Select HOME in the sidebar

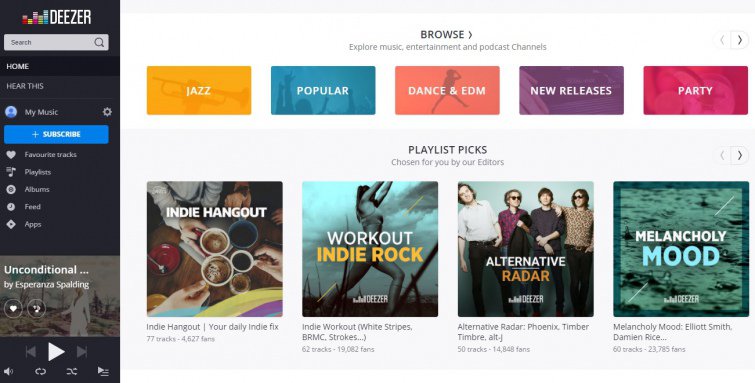coord(60,66)
